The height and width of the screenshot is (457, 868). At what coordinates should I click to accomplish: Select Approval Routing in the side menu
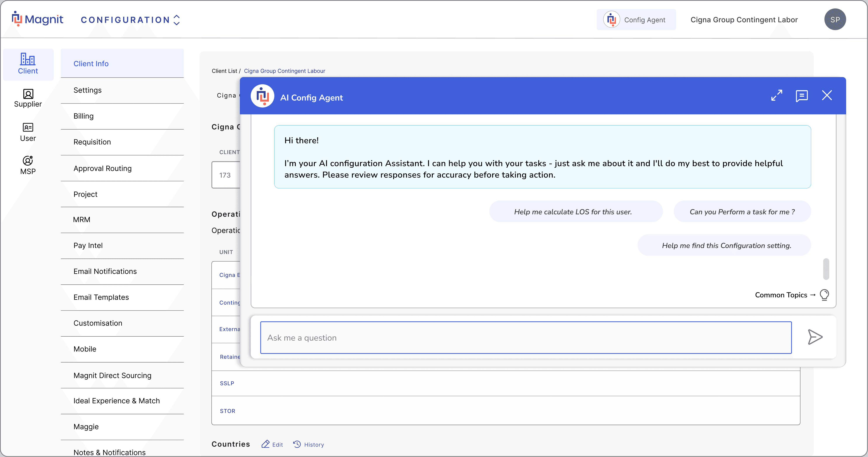point(102,168)
